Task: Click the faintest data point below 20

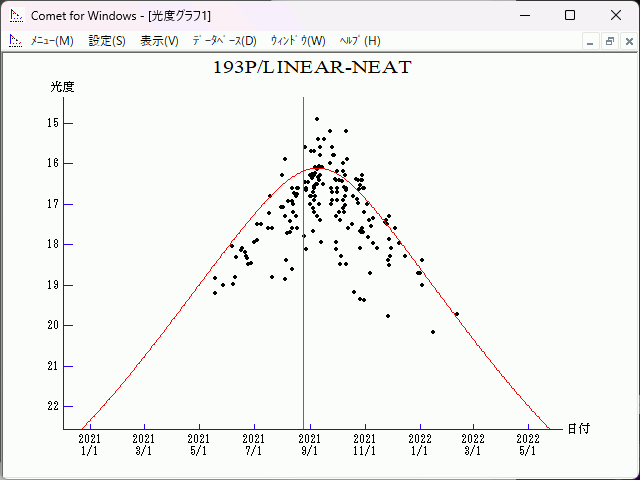Action: [433, 332]
